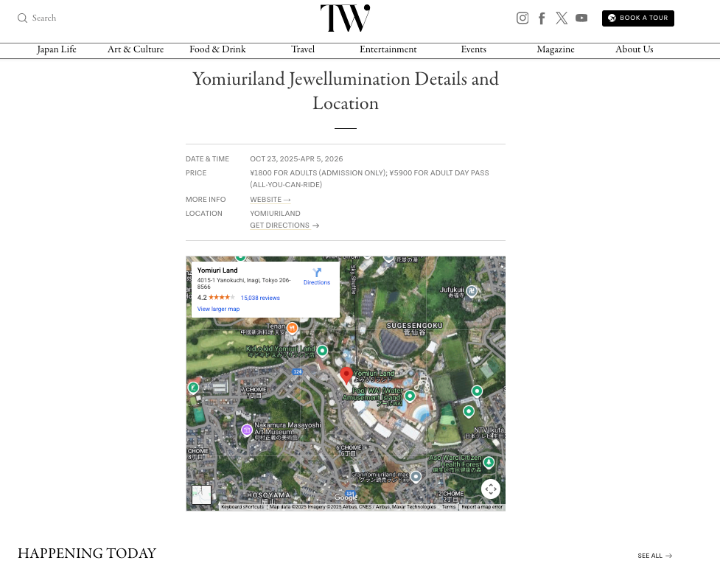720x564 pixels.
Task: Click the Pool WAI water amusement green marker
Action: coord(410,395)
